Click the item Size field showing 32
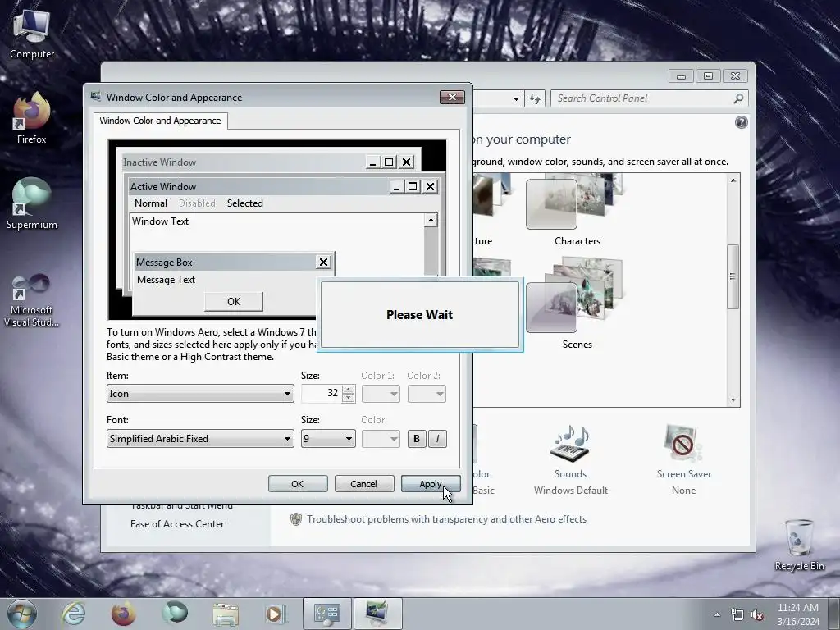 point(322,394)
